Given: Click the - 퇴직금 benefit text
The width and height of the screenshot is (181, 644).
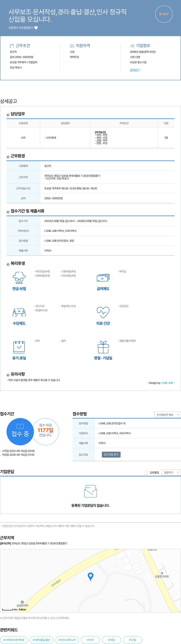Looking at the screenshot, I should click(122, 271).
